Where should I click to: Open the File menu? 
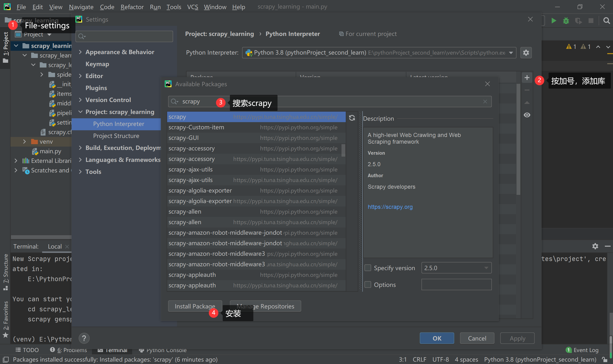pos(21,7)
